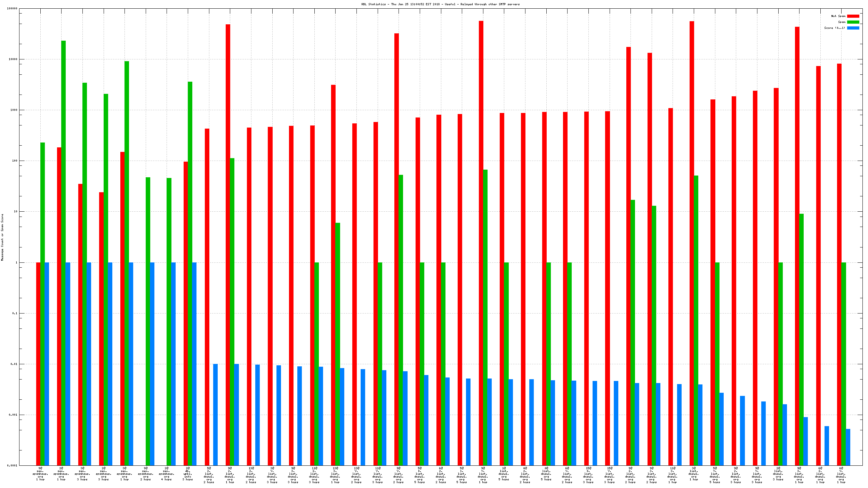
Task: Click the RBL Statistics chart title
Action: [x=440, y=4]
